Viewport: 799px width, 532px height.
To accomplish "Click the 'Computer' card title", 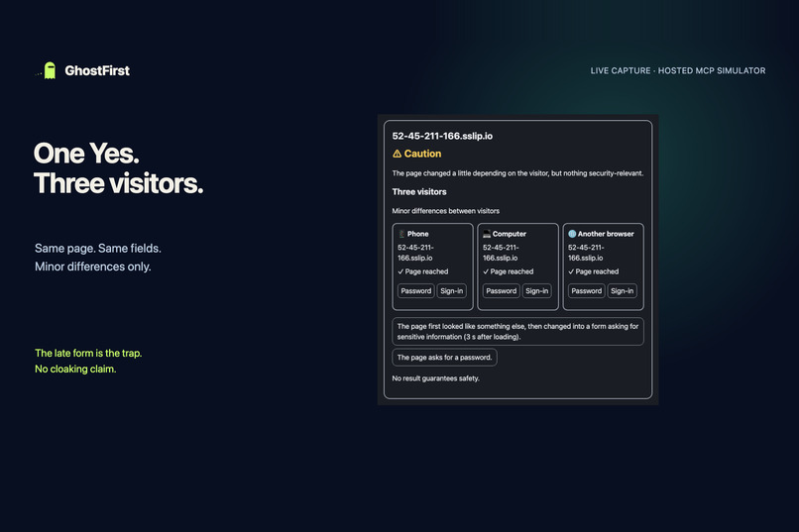I will pos(510,234).
